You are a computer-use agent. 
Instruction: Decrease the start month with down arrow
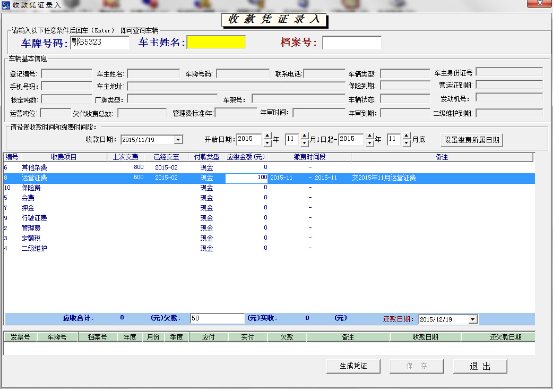pyautogui.click(x=305, y=143)
